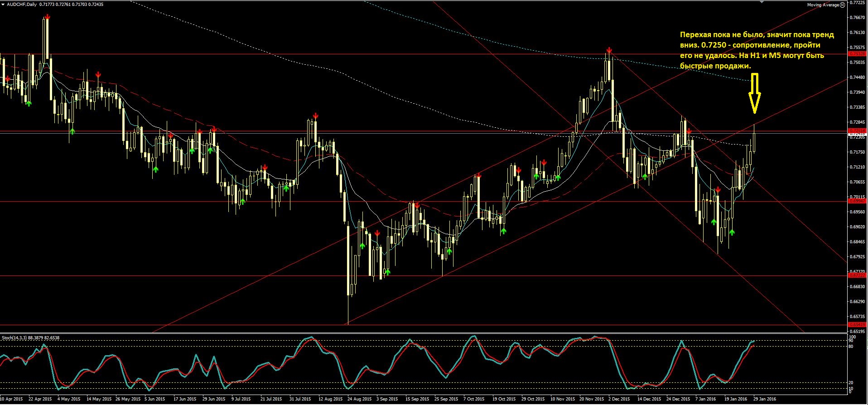Click the 80 level on stochastic scale
Image resolution: width=868 pixels, height=405 pixels.
coord(851,347)
